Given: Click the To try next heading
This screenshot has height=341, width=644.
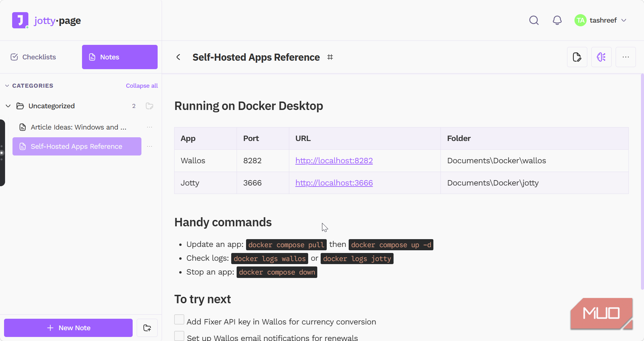Looking at the screenshot, I should click(203, 299).
